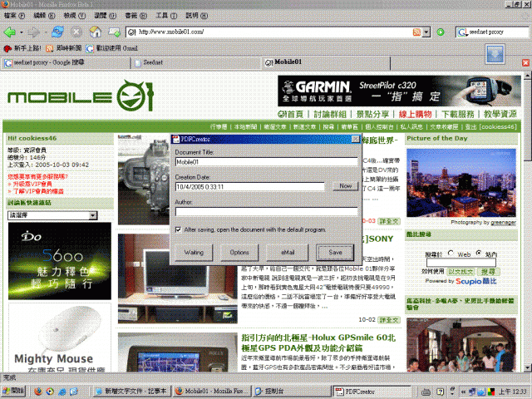Click the back-arrow dropdown next to Back

coord(21,32)
